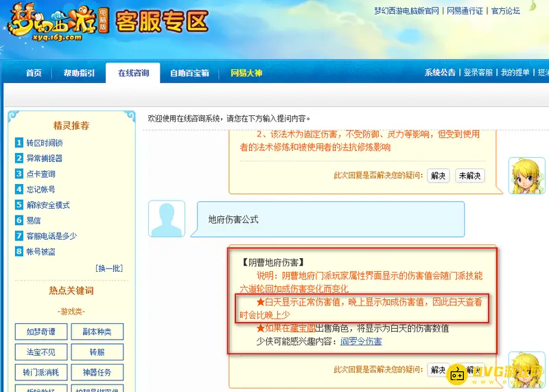This screenshot has width=549, height=392.
Task: Select 异常捕捉器 recommendation
Action: pyautogui.click(x=45, y=159)
